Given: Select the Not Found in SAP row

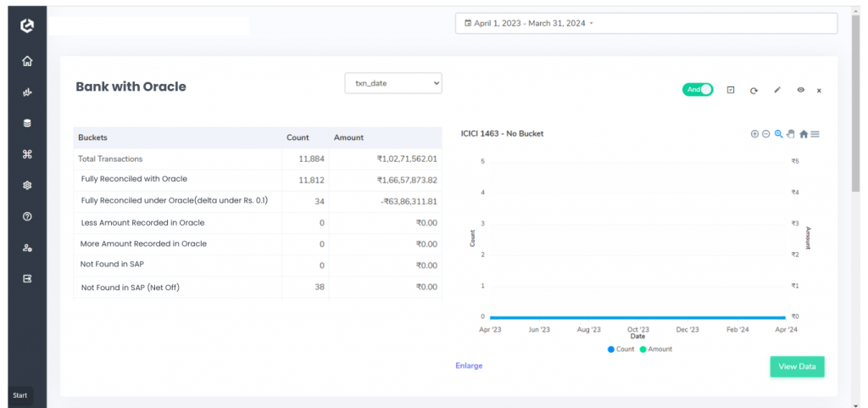Looking at the screenshot, I should (258, 265).
